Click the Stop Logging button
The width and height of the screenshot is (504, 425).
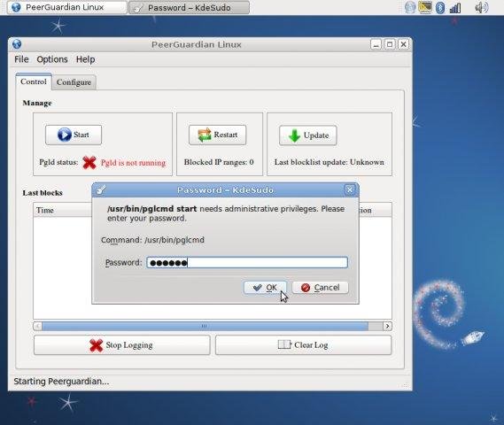122,345
